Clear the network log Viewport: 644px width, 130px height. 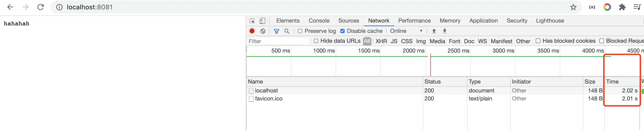(x=263, y=31)
